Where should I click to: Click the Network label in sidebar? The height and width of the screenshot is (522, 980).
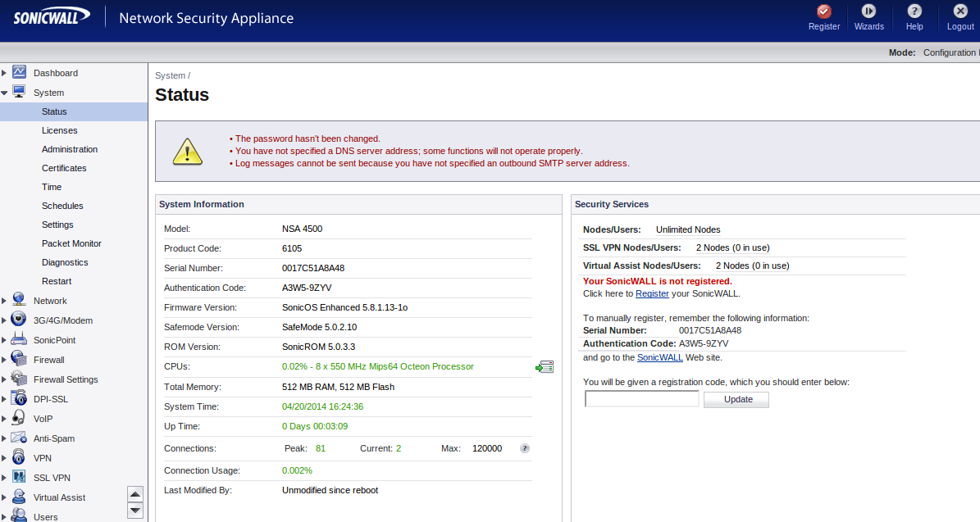coord(50,301)
